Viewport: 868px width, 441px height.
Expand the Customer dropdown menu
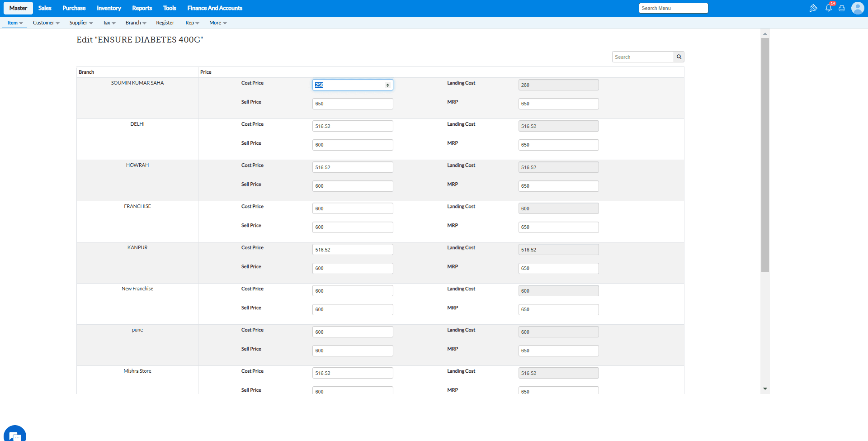pyautogui.click(x=46, y=23)
